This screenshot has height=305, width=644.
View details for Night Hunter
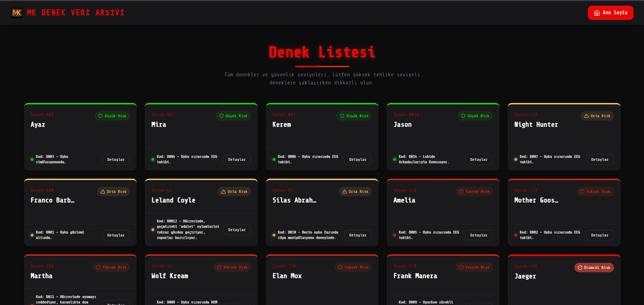tap(599, 159)
